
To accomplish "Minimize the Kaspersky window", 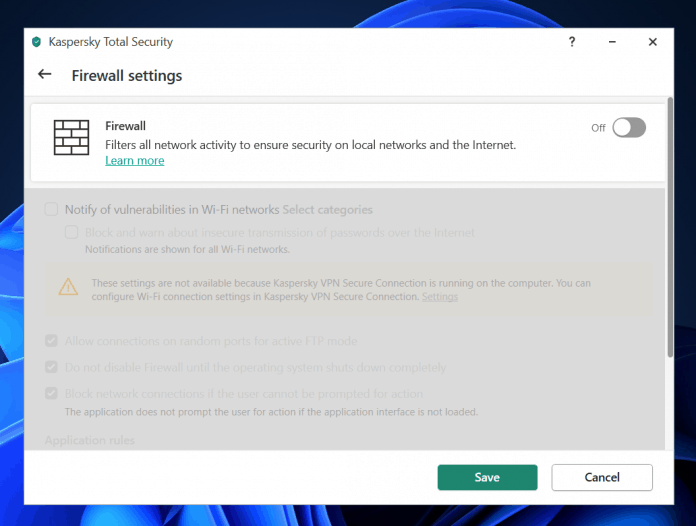I will tap(612, 42).
